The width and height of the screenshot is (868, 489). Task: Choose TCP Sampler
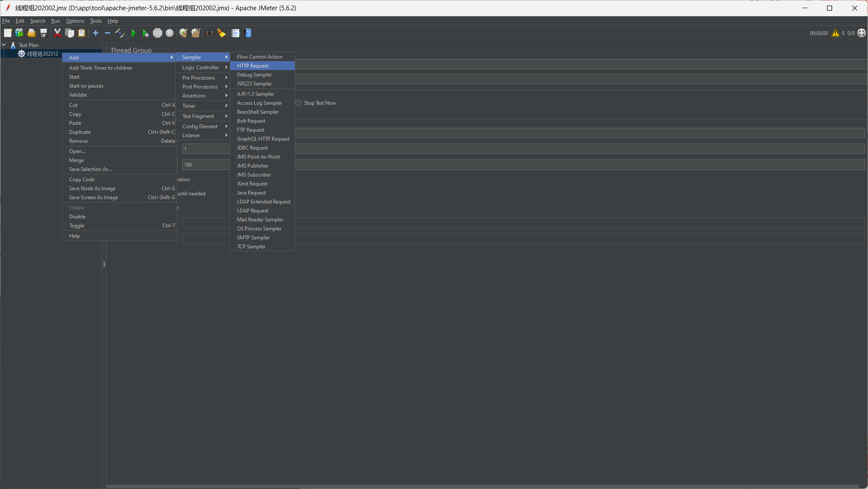pos(262,246)
